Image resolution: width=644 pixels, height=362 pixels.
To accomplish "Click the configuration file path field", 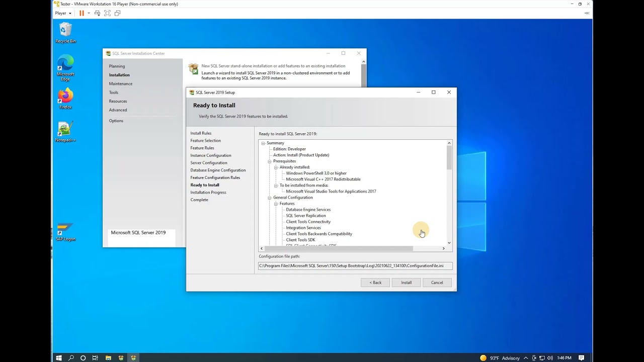I will pos(355,265).
